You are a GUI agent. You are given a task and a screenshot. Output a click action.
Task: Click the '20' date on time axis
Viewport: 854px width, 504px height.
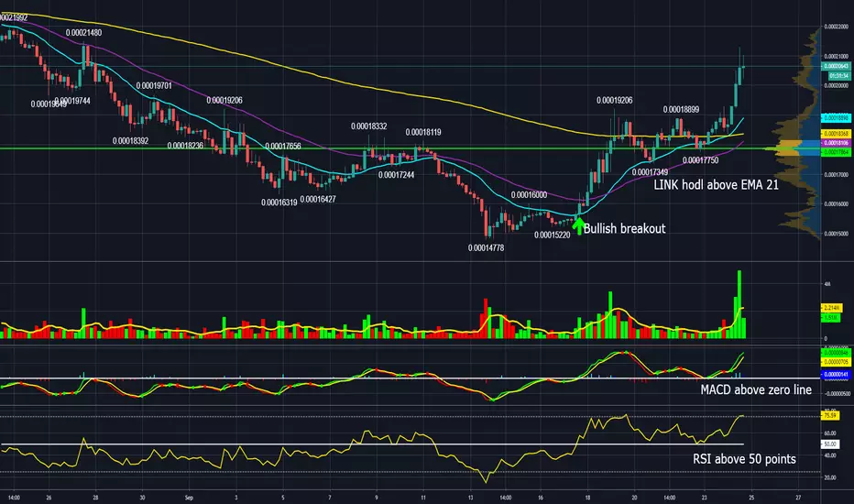coord(634,498)
